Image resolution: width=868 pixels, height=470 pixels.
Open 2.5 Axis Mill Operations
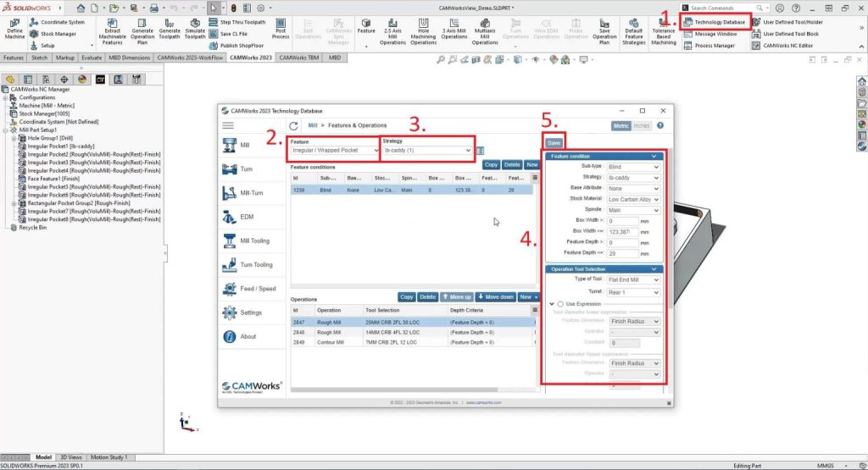[x=392, y=31]
